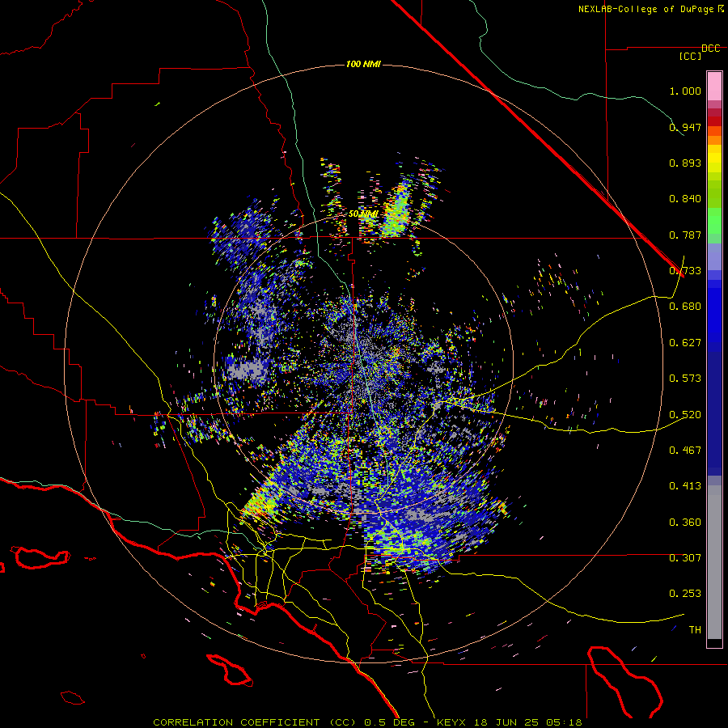Select the 0.787 legend value
This screenshot has width=728, height=728.
(x=685, y=235)
